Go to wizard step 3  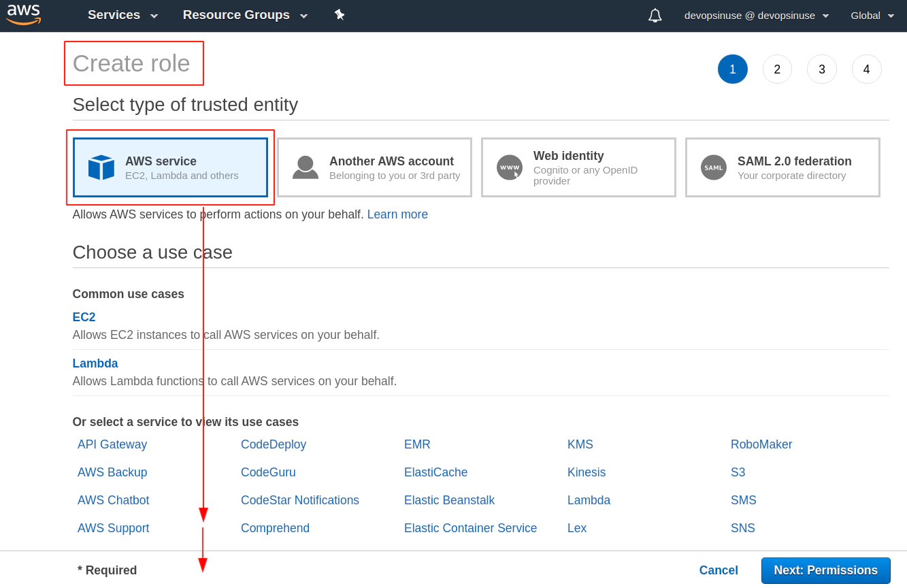(x=822, y=69)
